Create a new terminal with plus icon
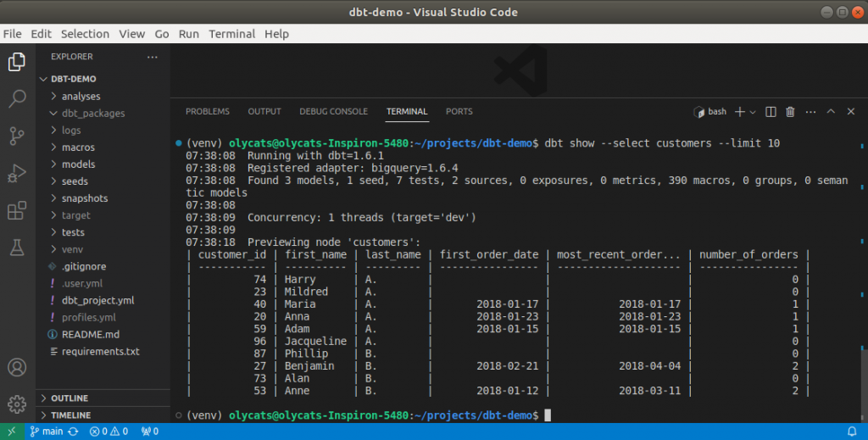Image resolution: width=868 pixels, height=440 pixels. (x=739, y=112)
